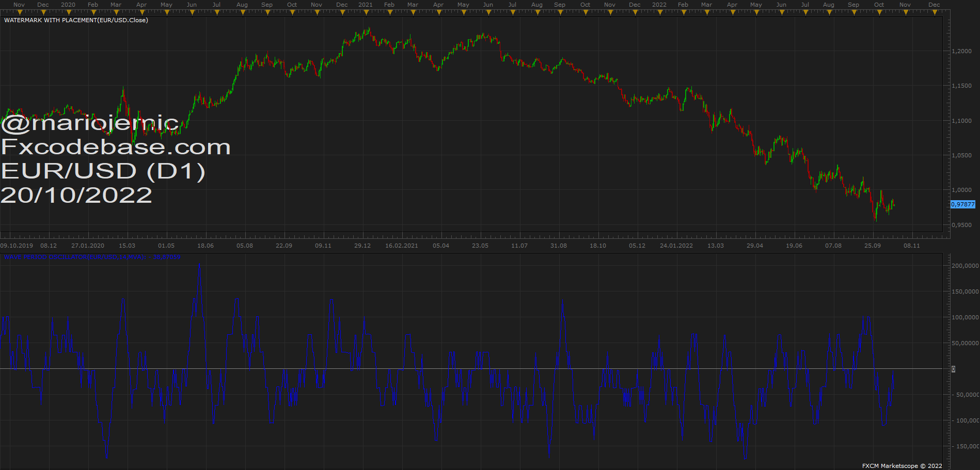The height and width of the screenshot is (470, 980).
Task: Click the 1,1000 price axis label
Action: point(961,121)
